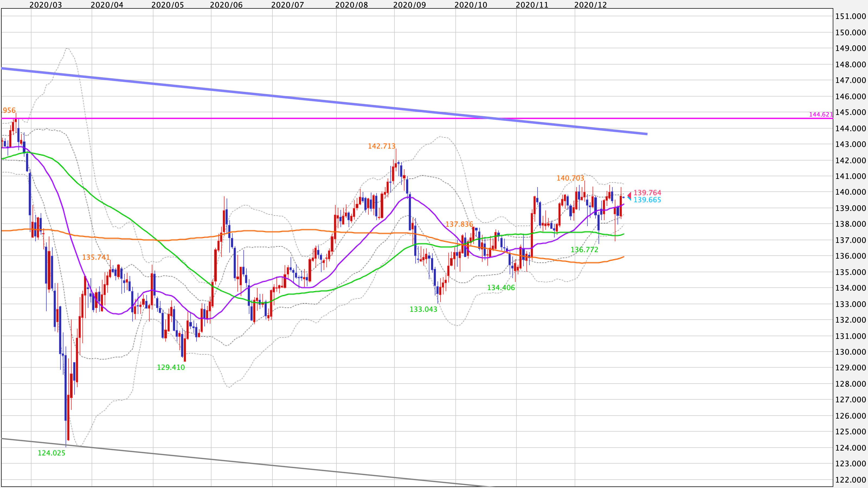Click 137.000 on the price axis
The width and height of the screenshot is (868, 488).
pyautogui.click(x=850, y=240)
